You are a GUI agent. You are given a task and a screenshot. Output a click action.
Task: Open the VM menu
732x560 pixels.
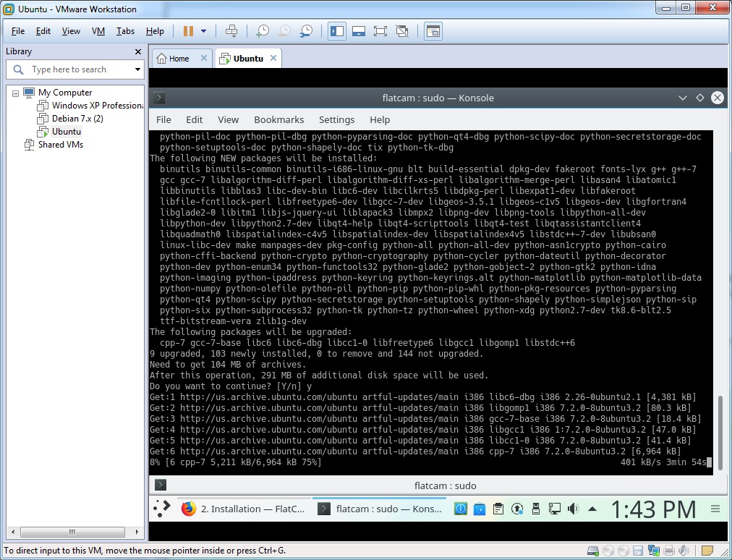(98, 31)
